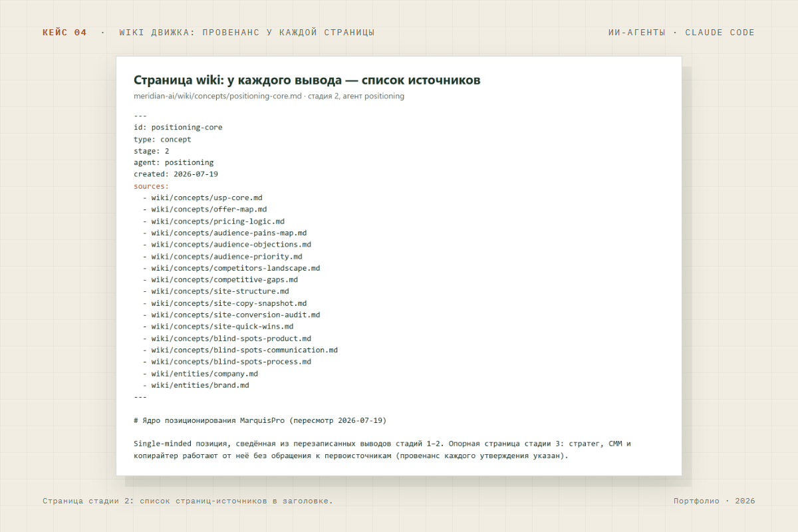Click the "wiki/concepts/pricing-logic.md" source entry
The width and height of the screenshot is (798, 532).
[218, 221]
